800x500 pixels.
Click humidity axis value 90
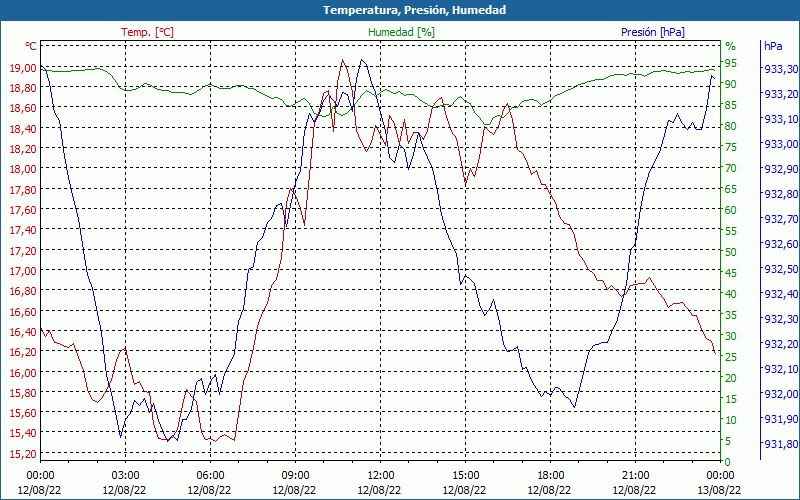[x=731, y=84]
